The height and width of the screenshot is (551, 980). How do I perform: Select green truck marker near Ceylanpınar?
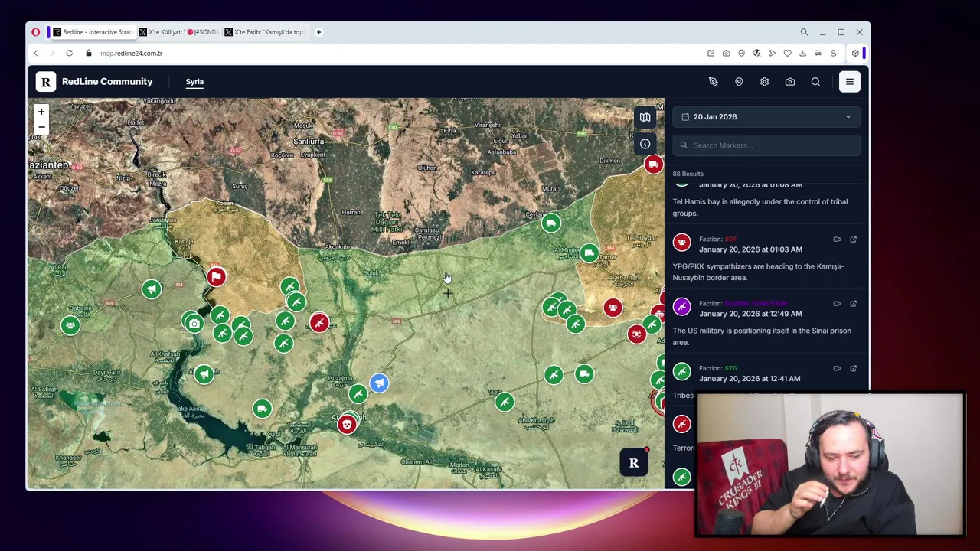550,223
